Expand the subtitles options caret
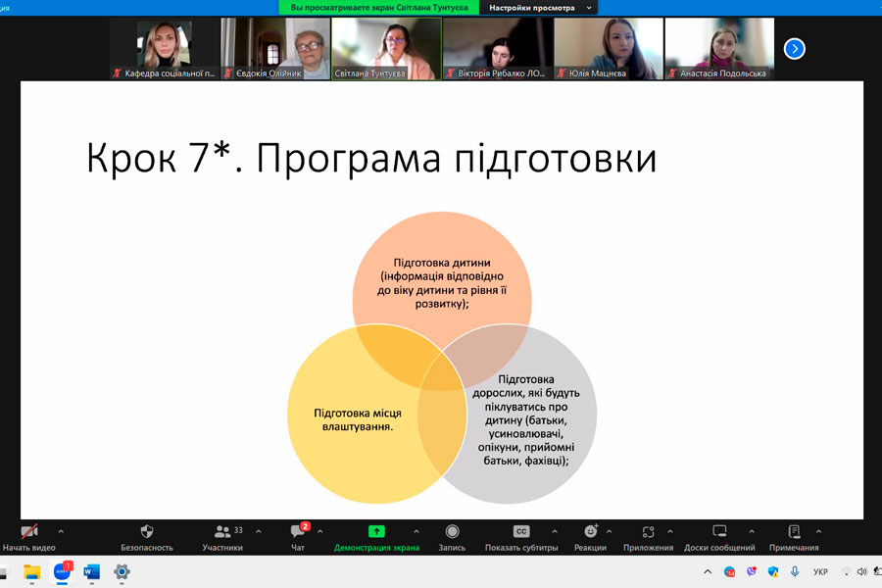The height and width of the screenshot is (588, 882). [x=555, y=531]
